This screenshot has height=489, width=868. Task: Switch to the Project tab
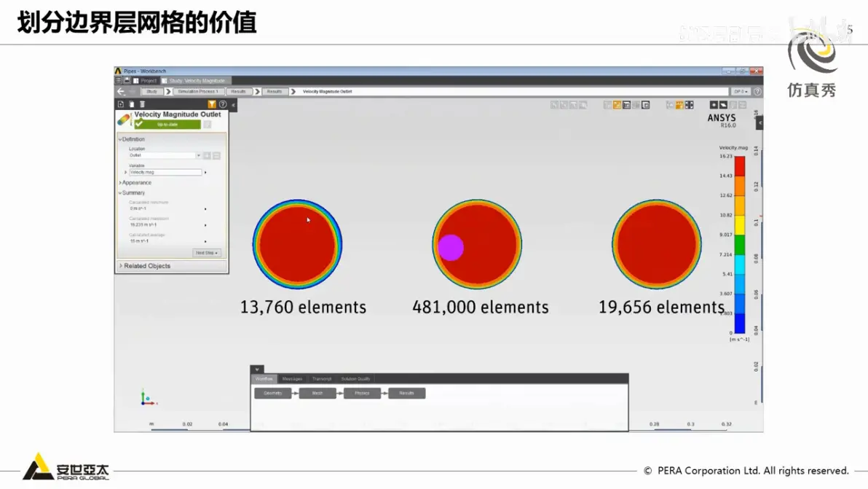pos(145,80)
